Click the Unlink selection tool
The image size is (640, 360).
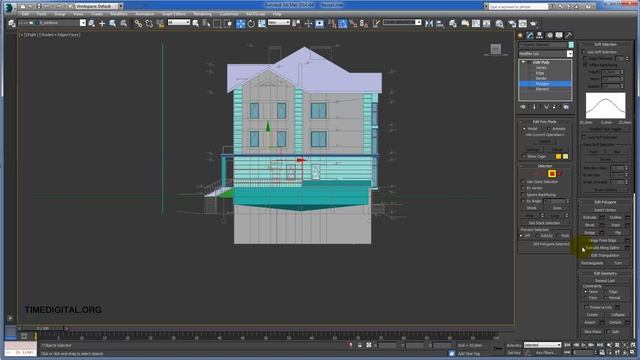click(149, 24)
